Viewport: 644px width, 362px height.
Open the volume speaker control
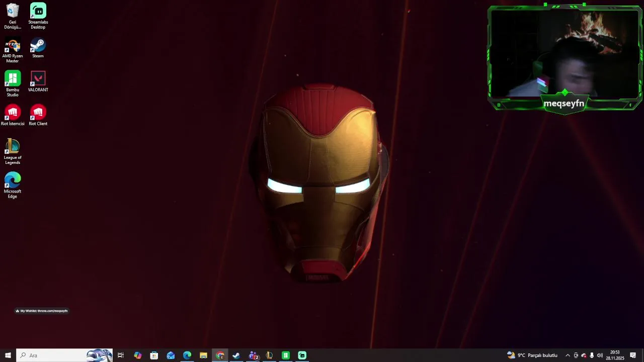coord(600,355)
